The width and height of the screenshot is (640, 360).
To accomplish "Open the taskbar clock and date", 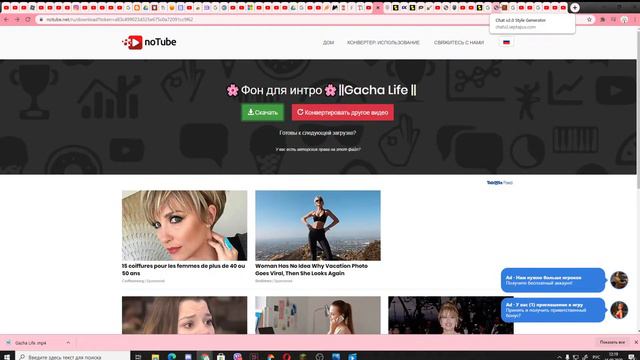I will tap(613, 356).
